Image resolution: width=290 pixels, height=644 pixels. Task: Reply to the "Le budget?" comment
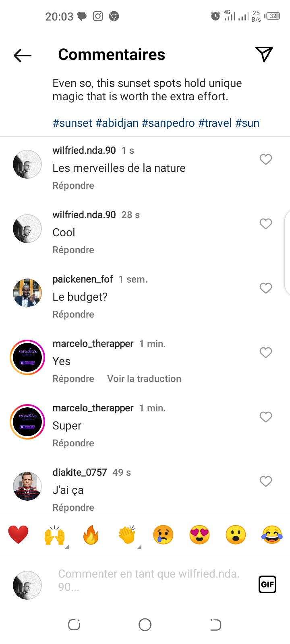click(x=73, y=314)
